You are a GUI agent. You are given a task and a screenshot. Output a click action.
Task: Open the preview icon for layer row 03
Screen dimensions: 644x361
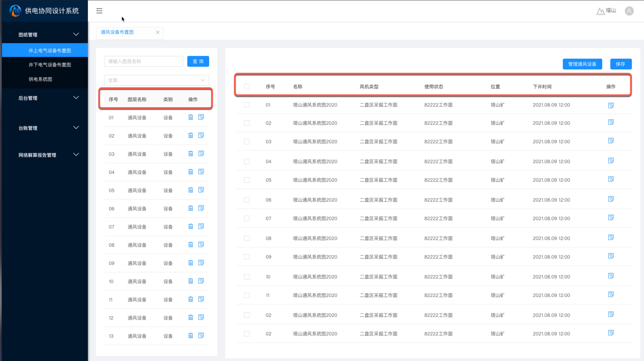(x=201, y=153)
